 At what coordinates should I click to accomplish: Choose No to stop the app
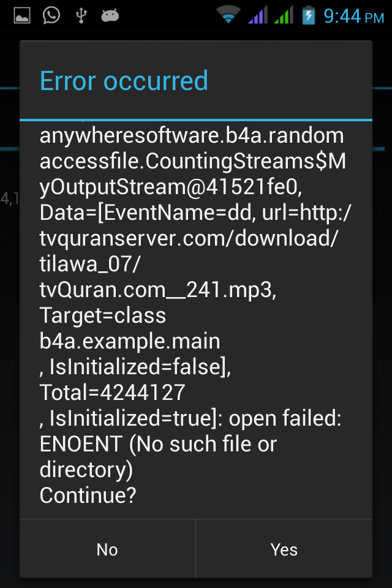[107, 549]
